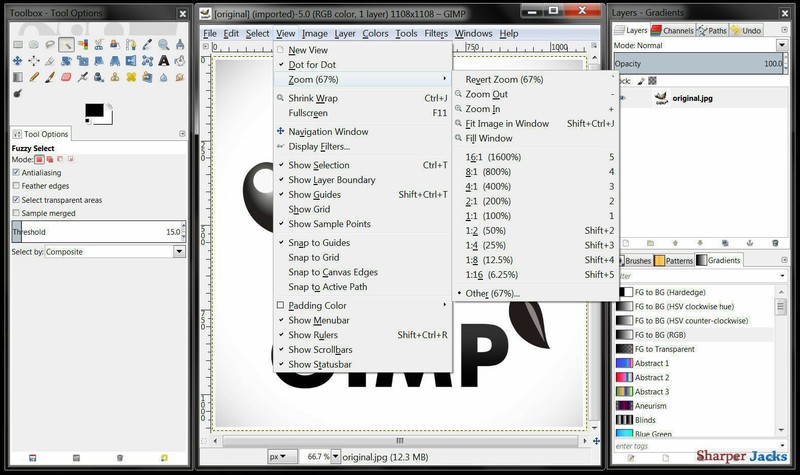The width and height of the screenshot is (800, 475).
Task: Select the Scissors Select tool
Action: 99,44
